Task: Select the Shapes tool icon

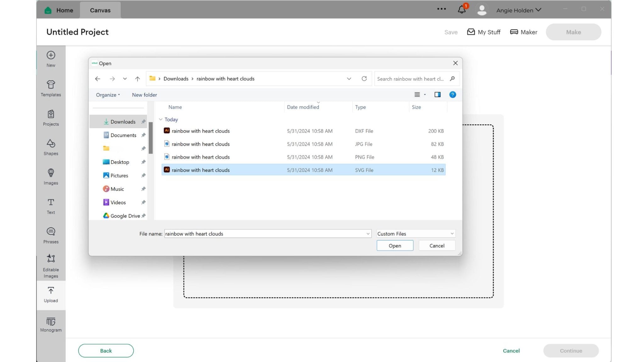Action: click(x=51, y=147)
